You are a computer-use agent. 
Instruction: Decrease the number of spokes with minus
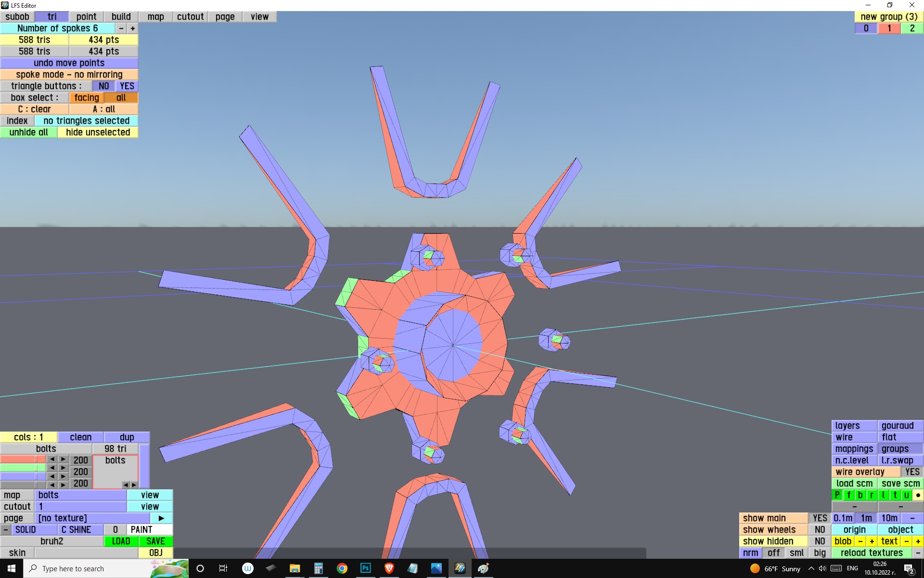tap(121, 28)
